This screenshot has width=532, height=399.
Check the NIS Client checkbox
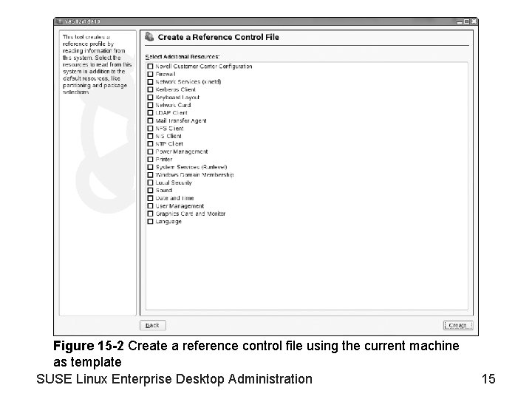pos(150,136)
